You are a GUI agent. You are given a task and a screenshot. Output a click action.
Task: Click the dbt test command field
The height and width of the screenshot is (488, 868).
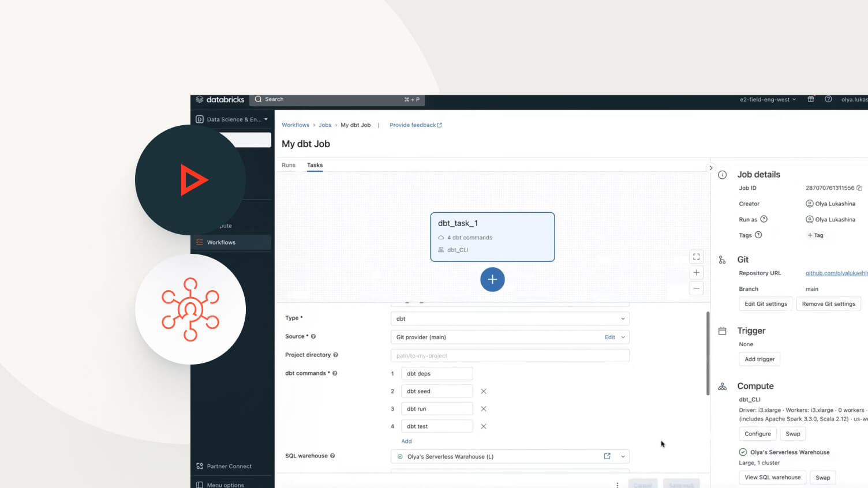(437, 426)
